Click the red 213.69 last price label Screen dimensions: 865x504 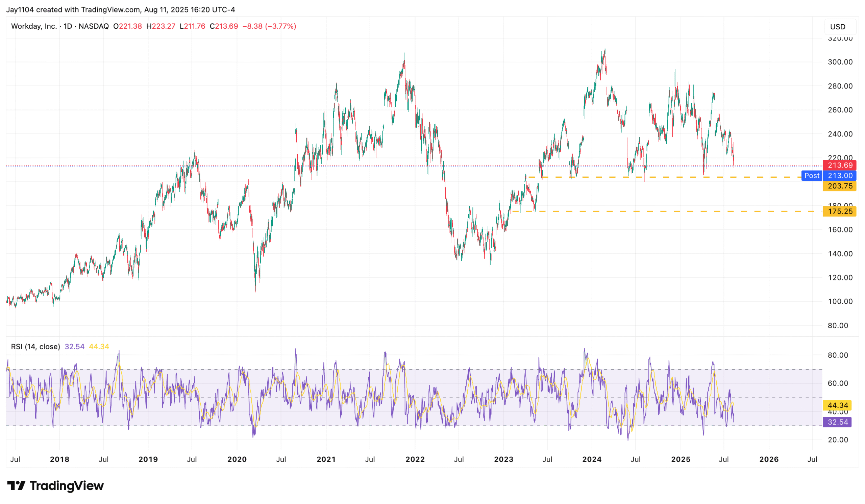coord(840,166)
